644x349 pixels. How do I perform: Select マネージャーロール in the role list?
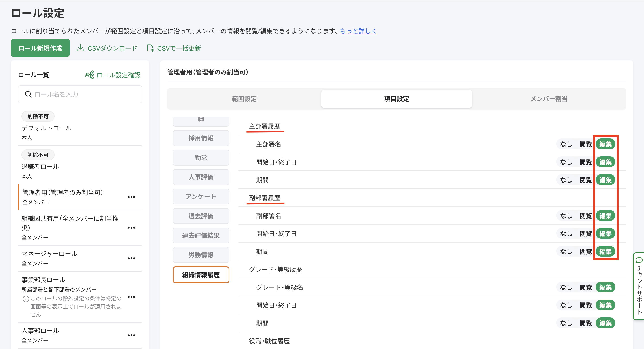click(x=80, y=258)
